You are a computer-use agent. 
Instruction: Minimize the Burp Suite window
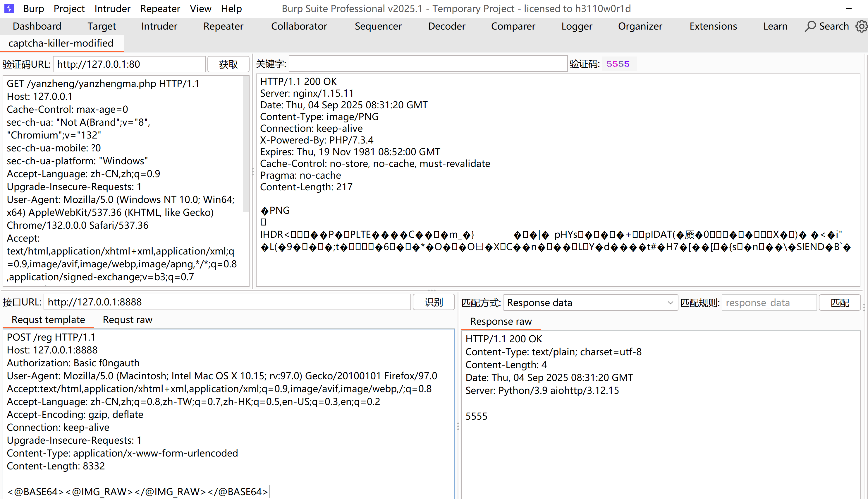pyautogui.click(x=848, y=8)
